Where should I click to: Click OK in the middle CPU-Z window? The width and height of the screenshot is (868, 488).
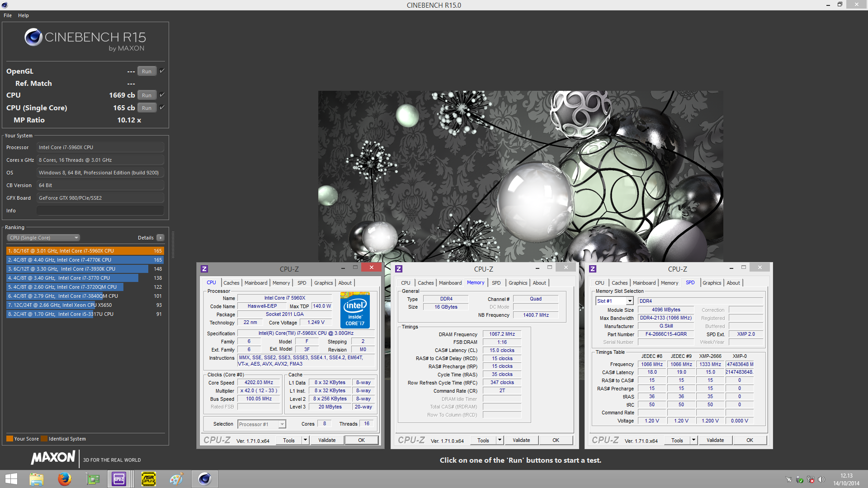(x=556, y=440)
